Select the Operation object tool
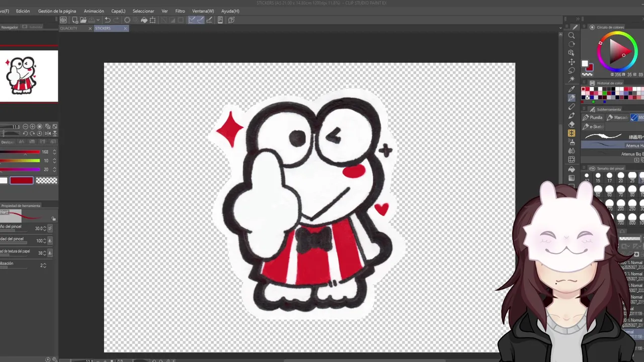This screenshot has width=644, height=362. (572, 53)
